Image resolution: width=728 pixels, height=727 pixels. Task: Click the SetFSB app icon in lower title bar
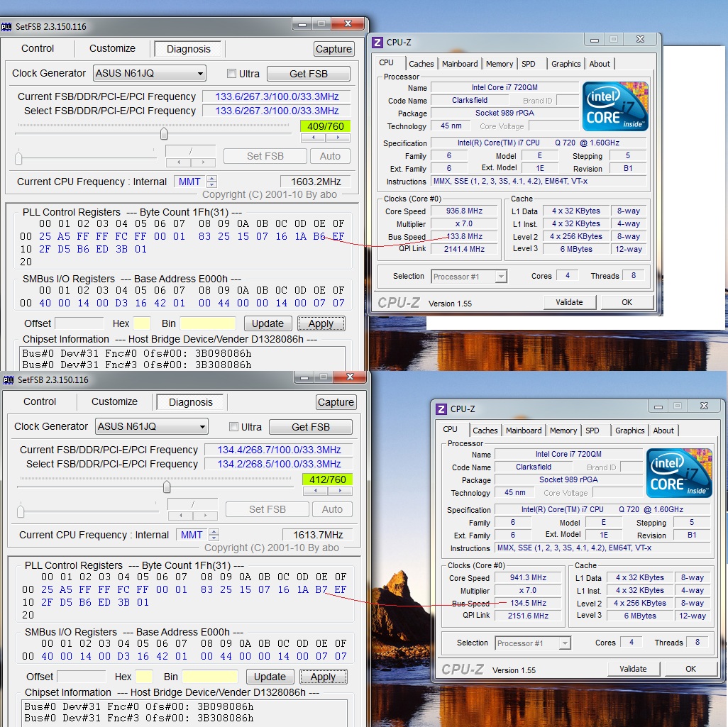9,380
